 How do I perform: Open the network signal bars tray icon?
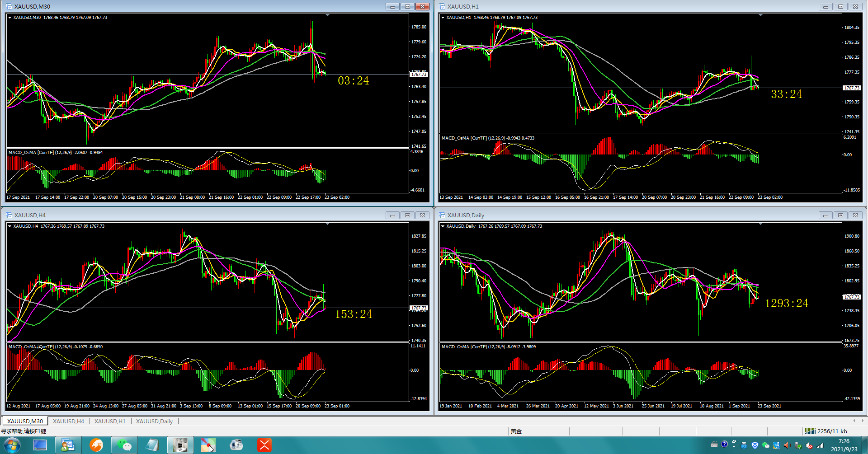pyautogui.click(x=820, y=445)
